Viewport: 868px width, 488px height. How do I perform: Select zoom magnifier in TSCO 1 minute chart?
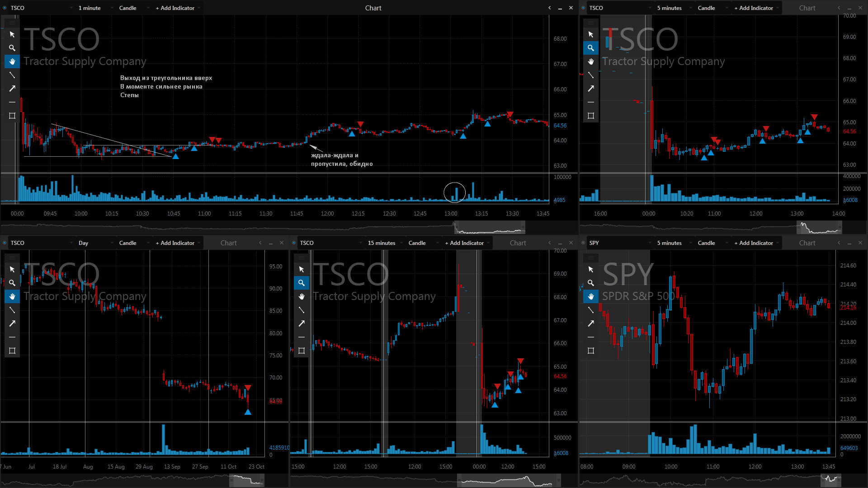(12, 48)
